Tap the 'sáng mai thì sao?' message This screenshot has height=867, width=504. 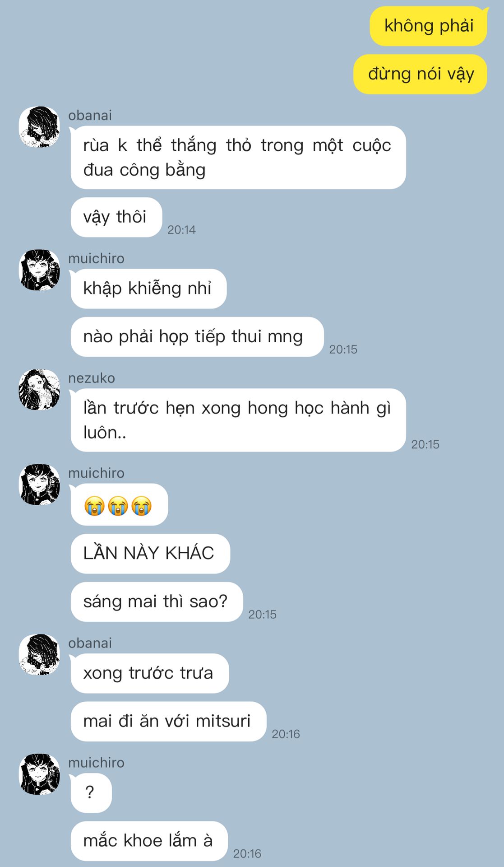(x=157, y=602)
